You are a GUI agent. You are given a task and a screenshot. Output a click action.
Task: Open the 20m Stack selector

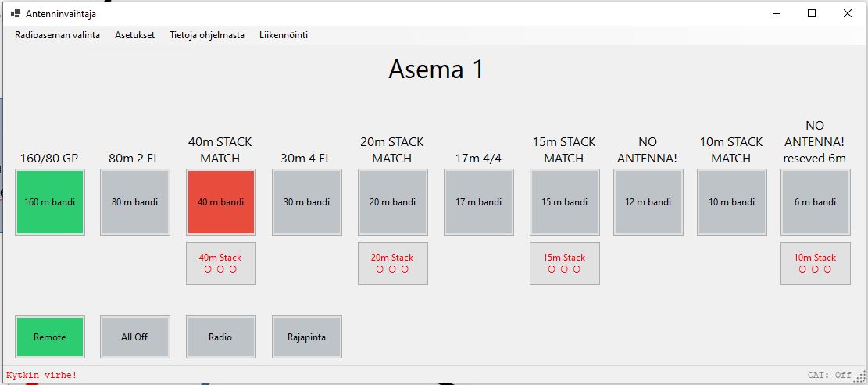pos(392,263)
